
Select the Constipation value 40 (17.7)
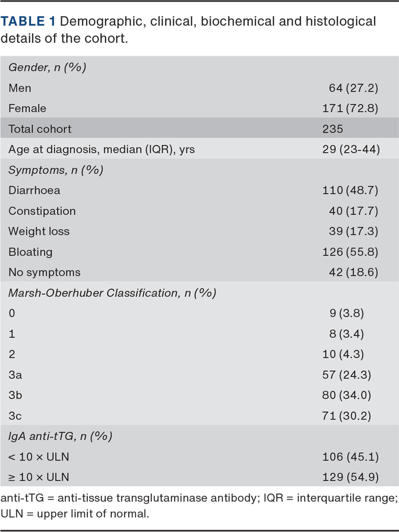[x=354, y=211]
